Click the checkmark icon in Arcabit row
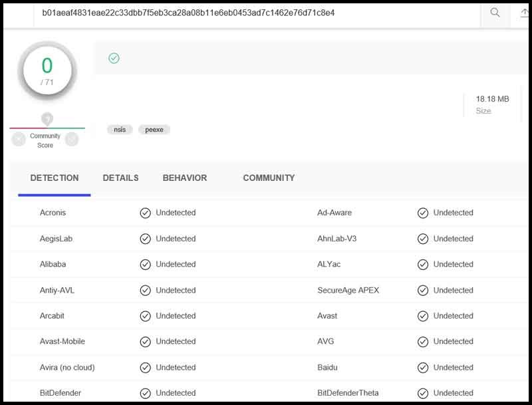 click(x=145, y=316)
